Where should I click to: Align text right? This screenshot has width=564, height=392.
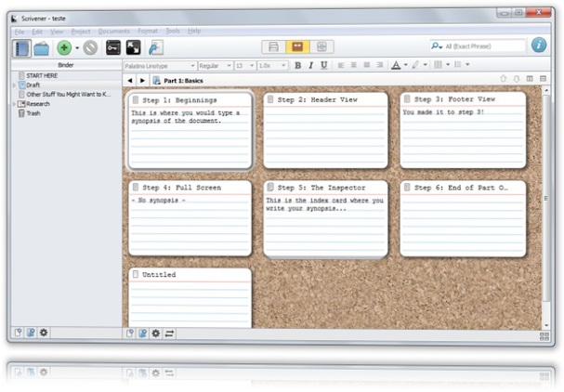tap(380, 65)
